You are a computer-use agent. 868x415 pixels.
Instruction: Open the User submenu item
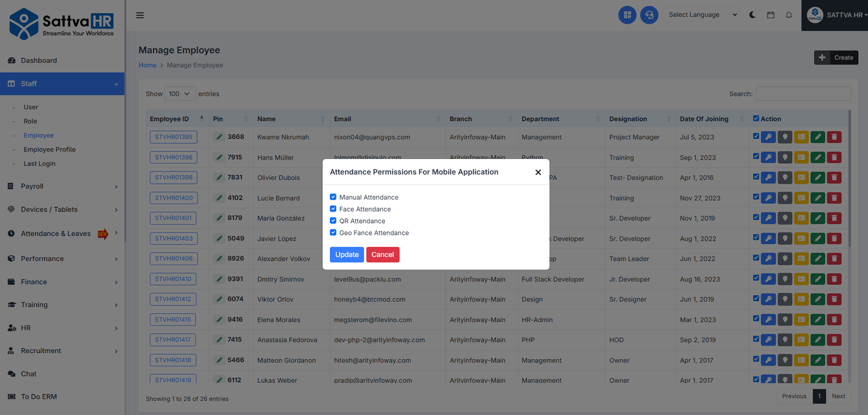[31, 107]
